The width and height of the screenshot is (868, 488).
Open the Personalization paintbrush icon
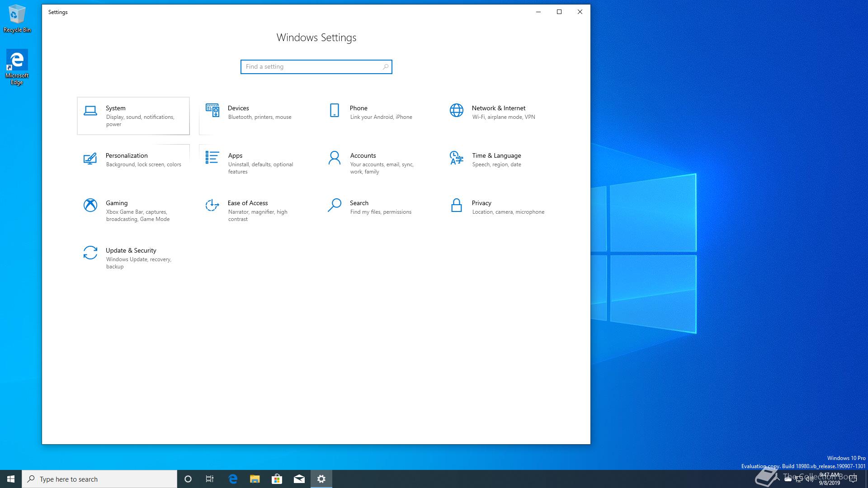(90, 158)
